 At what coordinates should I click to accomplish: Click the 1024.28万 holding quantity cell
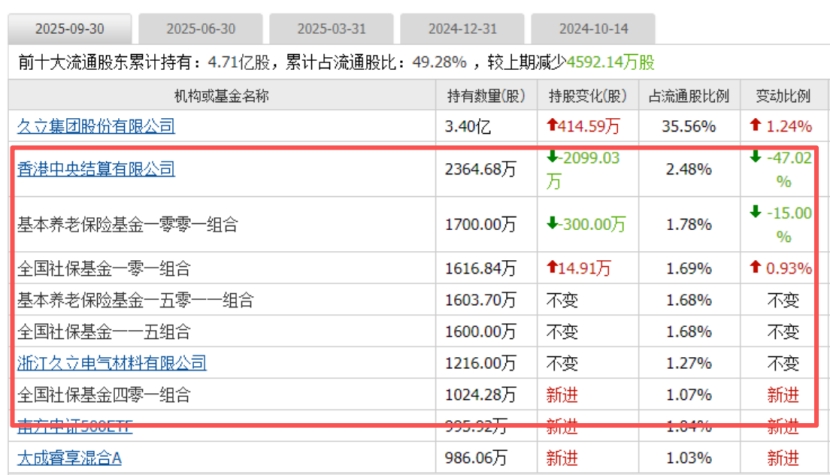pos(480,395)
